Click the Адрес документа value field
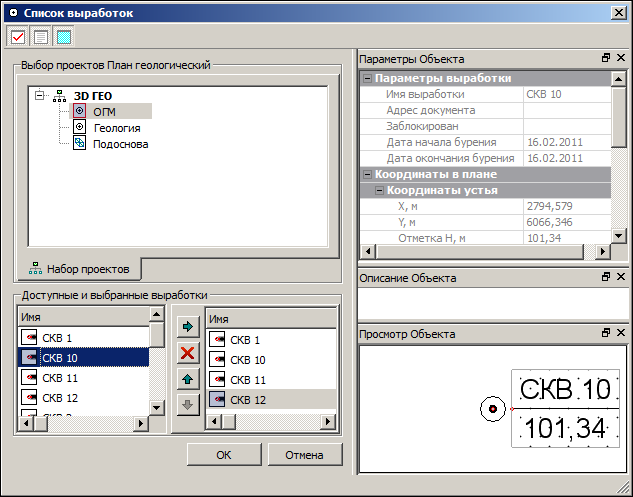 (x=567, y=110)
